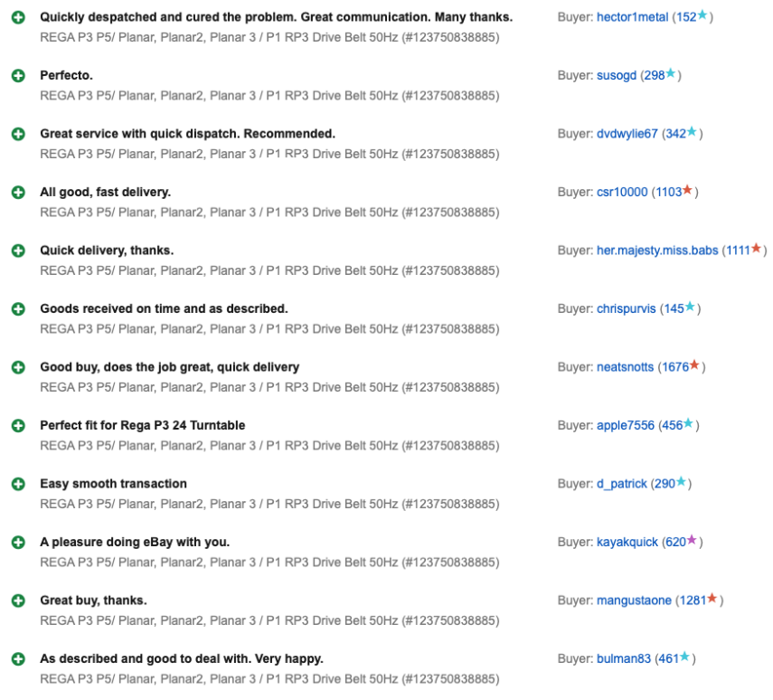Screen dimensions: 773x700
Task: Click the item description under "All good, fast delivery."
Action: pos(269,213)
